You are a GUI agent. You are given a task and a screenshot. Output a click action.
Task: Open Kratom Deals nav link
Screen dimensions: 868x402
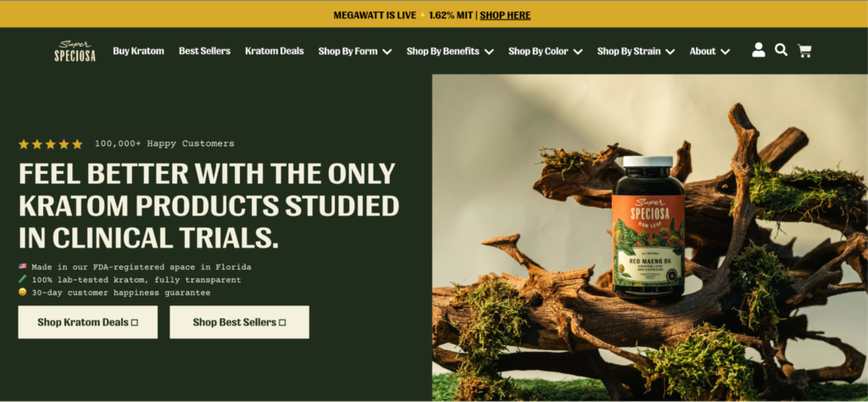click(275, 51)
